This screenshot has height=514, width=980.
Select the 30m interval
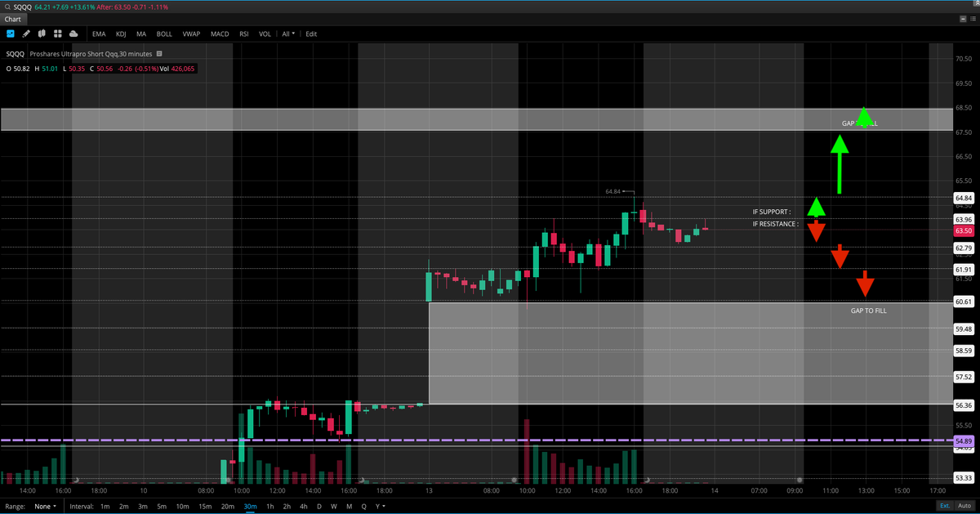coord(250,507)
